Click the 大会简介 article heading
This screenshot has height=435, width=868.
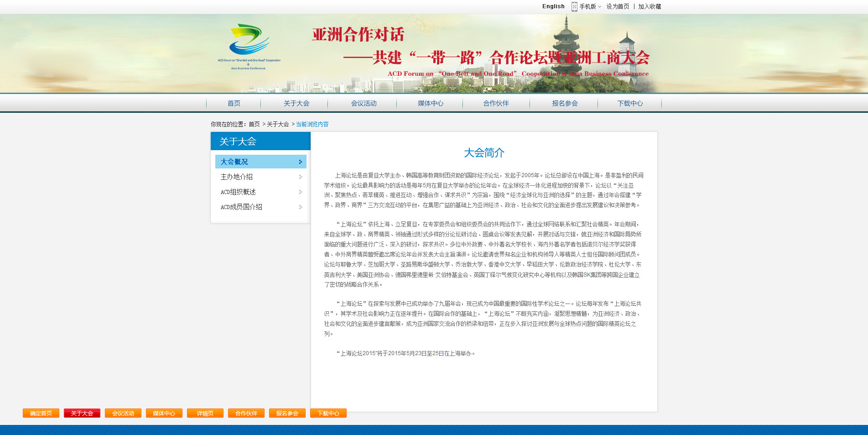(x=484, y=153)
